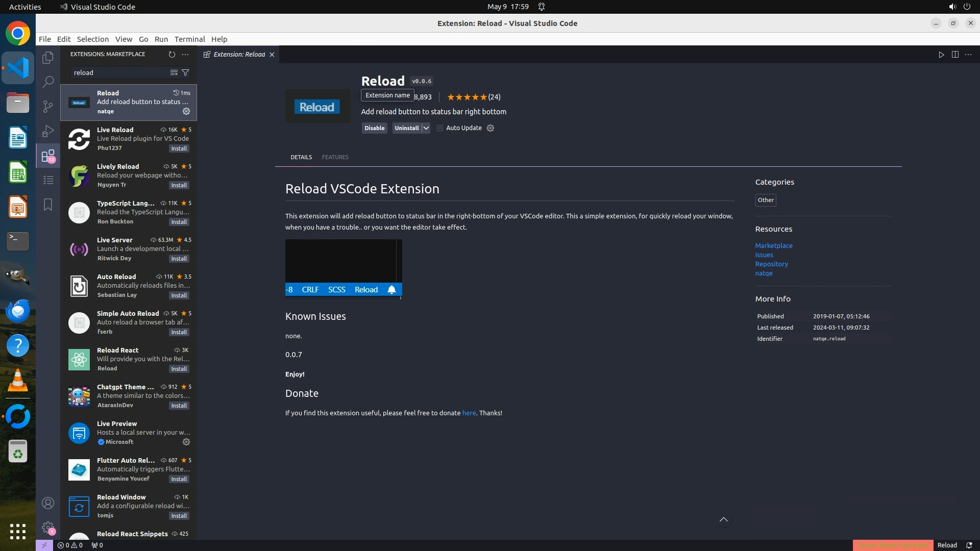Click Disable button for Reload extension

point(374,128)
